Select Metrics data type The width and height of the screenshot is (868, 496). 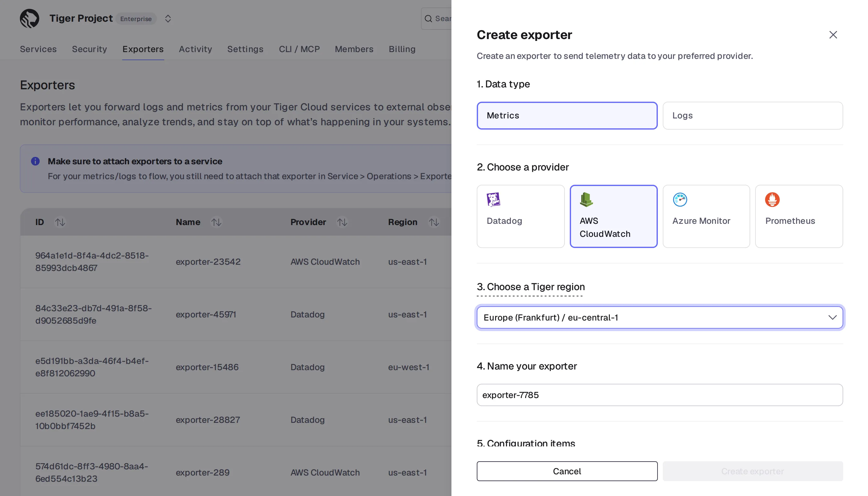pos(567,116)
